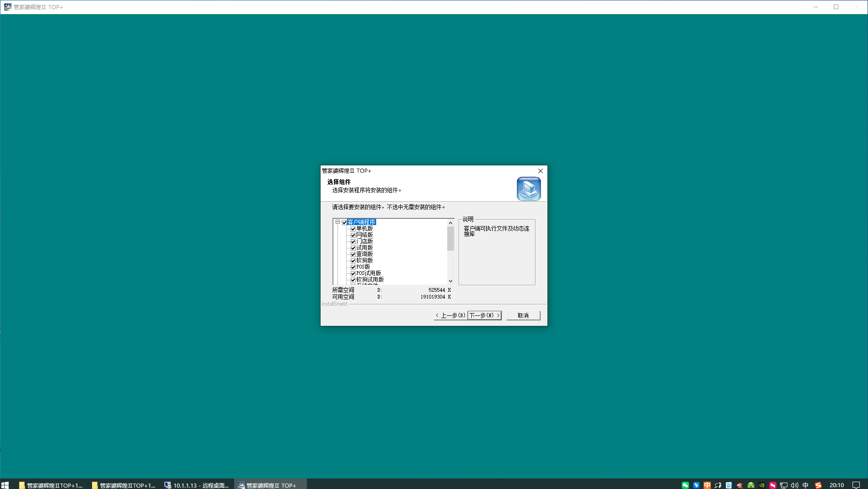Switch to 10.1.1.13 remote desktop taskbar item

(x=197, y=485)
